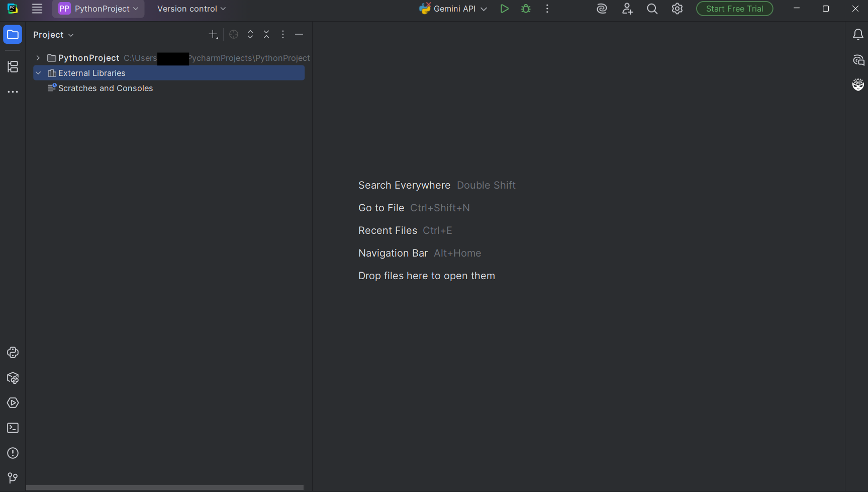Screen dimensions: 868x492
Task: Select the External Libraries row
Action: click(169, 73)
